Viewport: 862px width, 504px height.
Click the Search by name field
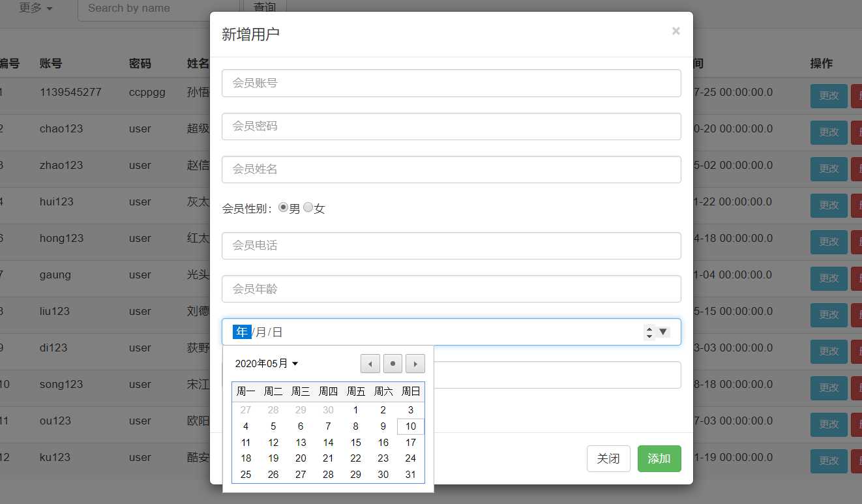pyautogui.click(x=158, y=9)
